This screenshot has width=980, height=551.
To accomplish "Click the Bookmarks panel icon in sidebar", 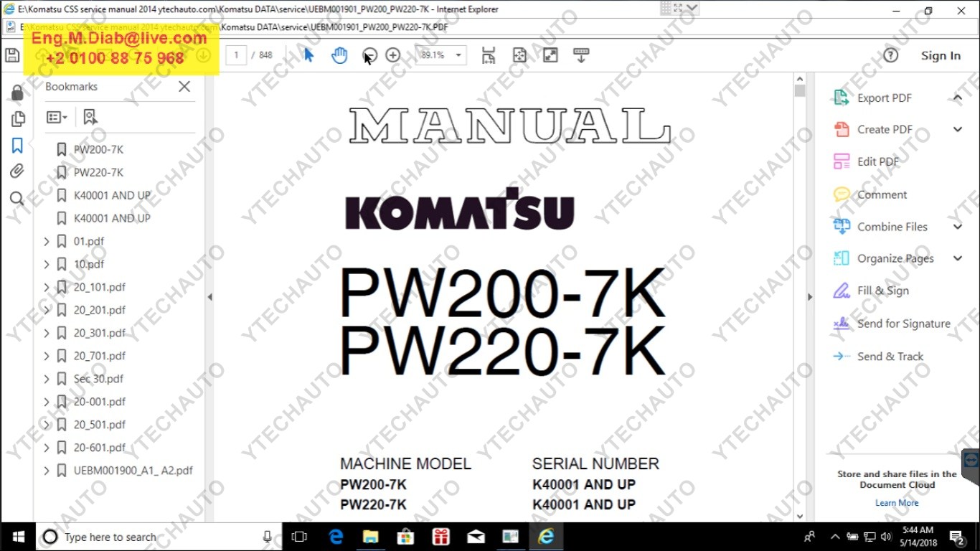I will point(17,146).
